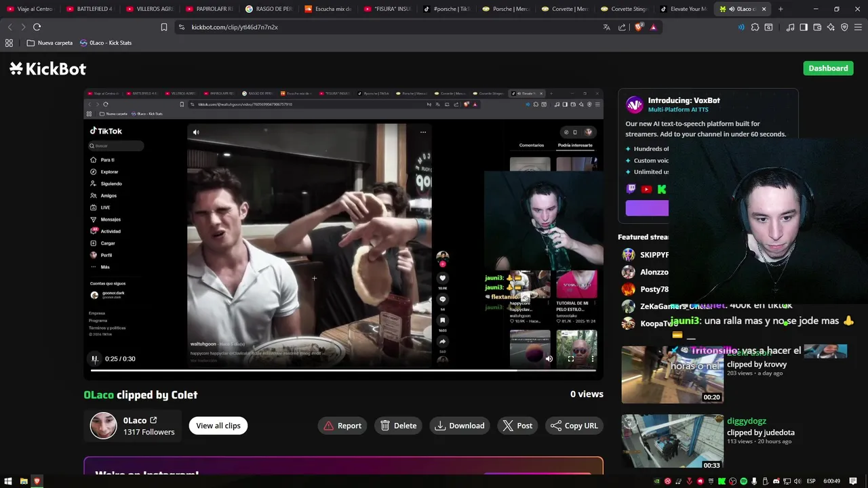The width and height of the screenshot is (868, 488).
Task: Switch to BATTLEFIELD 4 tab
Action: pos(90,9)
